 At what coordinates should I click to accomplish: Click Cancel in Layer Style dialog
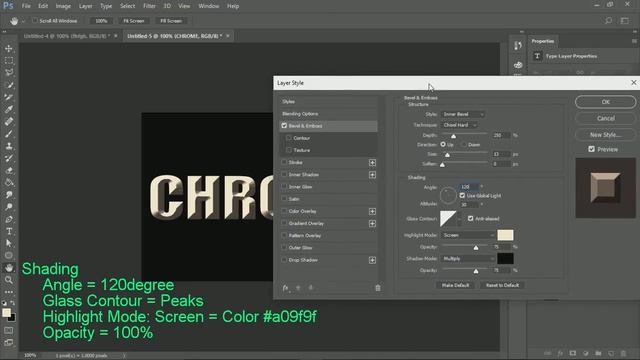tap(605, 118)
